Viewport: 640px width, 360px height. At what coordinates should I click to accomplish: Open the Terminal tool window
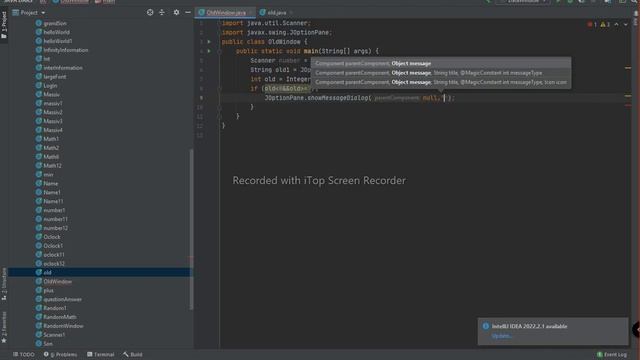tap(100, 354)
